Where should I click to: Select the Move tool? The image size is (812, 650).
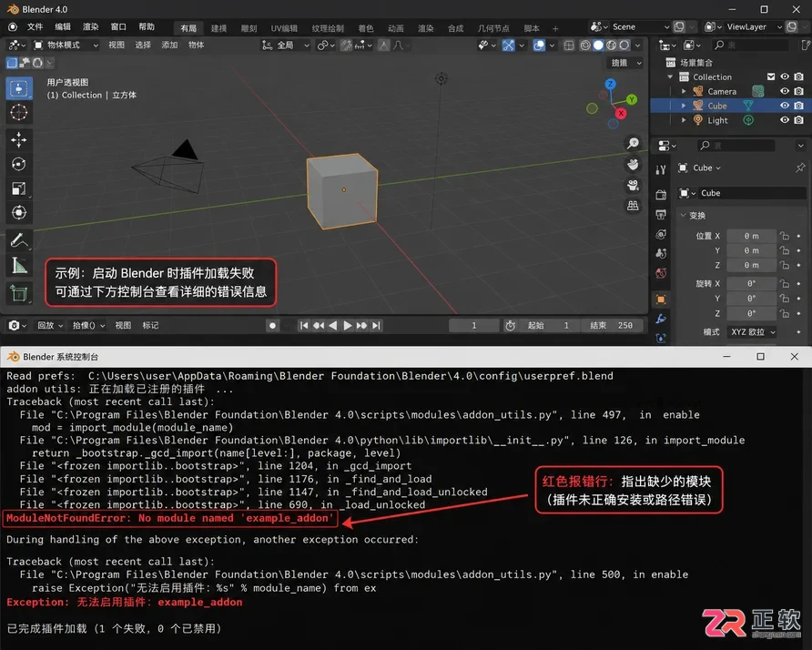pyautogui.click(x=19, y=140)
